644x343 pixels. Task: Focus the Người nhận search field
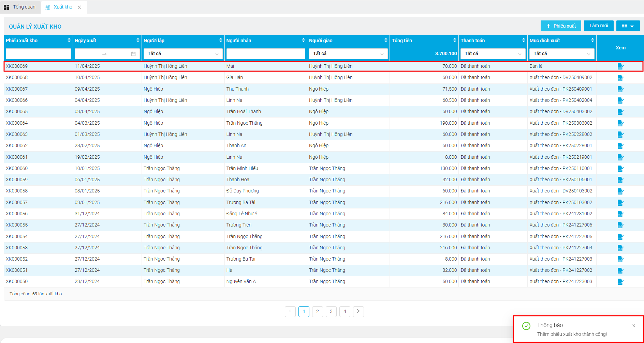coord(266,54)
